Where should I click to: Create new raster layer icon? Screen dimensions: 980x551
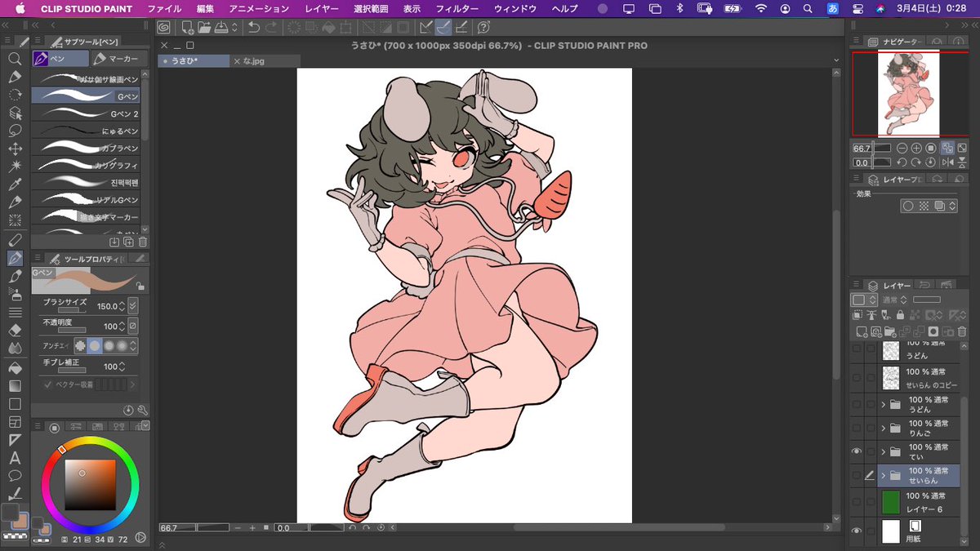point(862,331)
